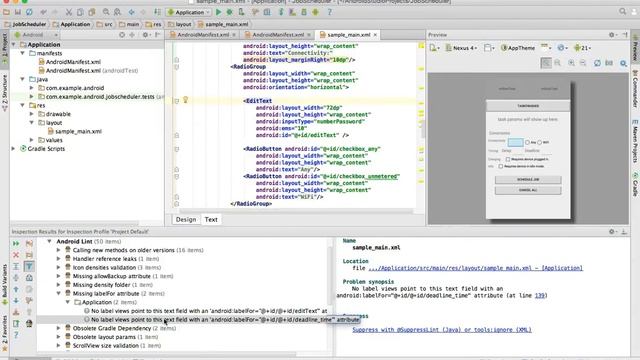Select the editText labelFor inspection result row
640x360 pixels.
pyautogui.click(x=206, y=311)
